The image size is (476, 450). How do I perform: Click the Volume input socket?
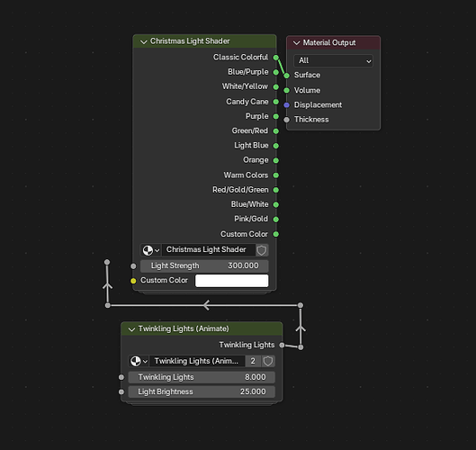pyautogui.click(x=286, y=90)
